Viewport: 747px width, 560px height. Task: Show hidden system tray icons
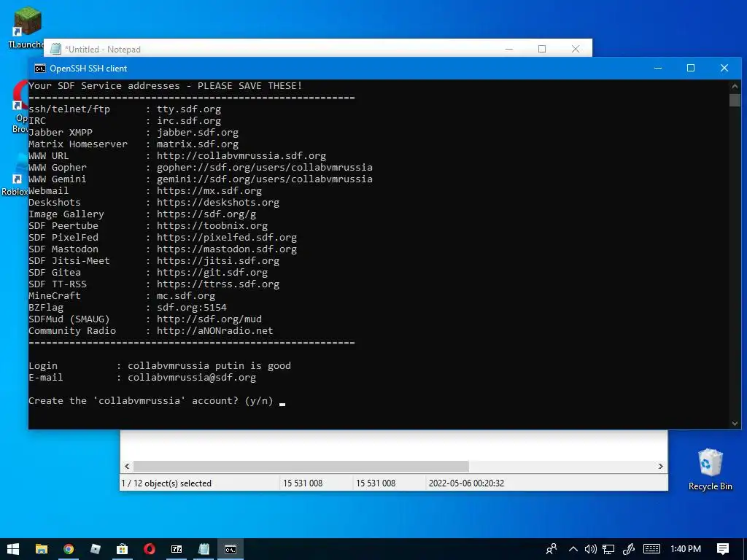573,549
